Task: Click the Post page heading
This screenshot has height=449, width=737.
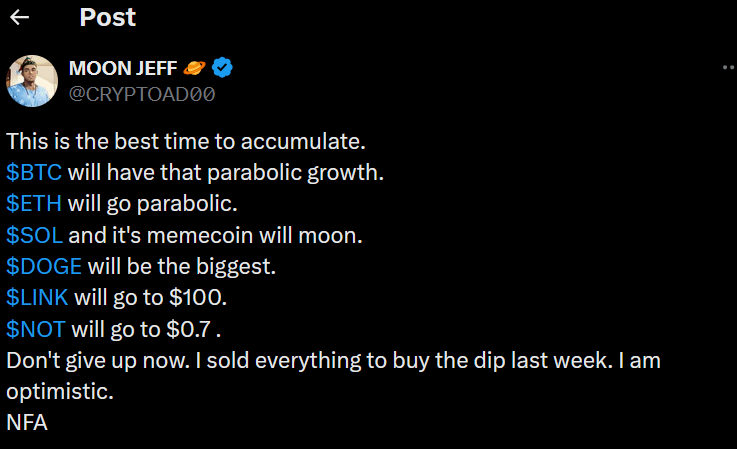Action: 108,17
